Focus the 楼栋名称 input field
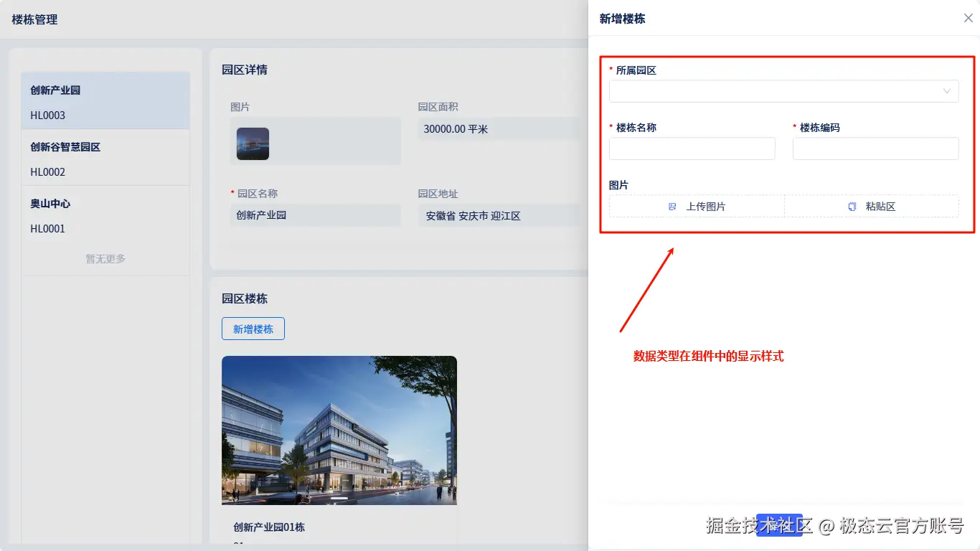980x551 pixels. [x=692, y=149]
